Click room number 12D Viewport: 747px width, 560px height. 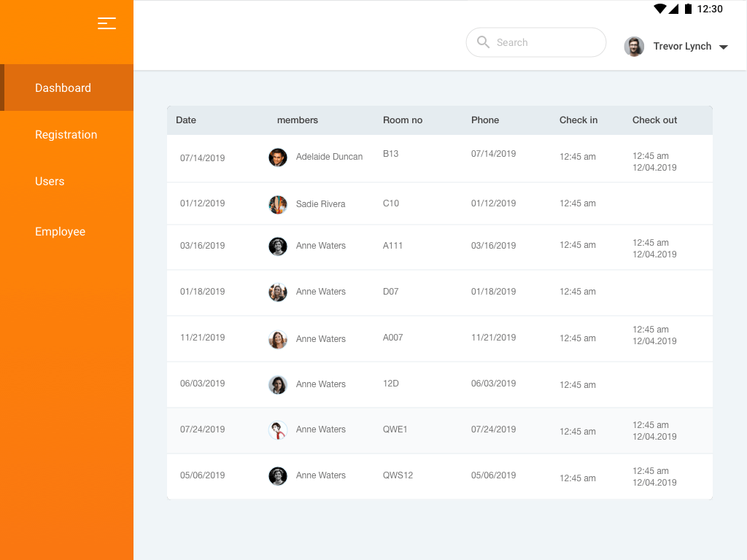coord(391,384)
